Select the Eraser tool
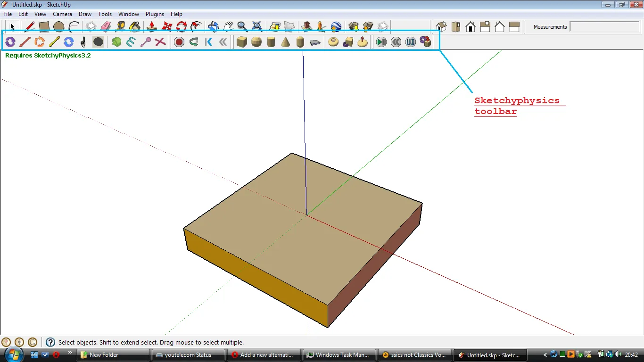This screenshot has height=362, width=644. point(105,26)
